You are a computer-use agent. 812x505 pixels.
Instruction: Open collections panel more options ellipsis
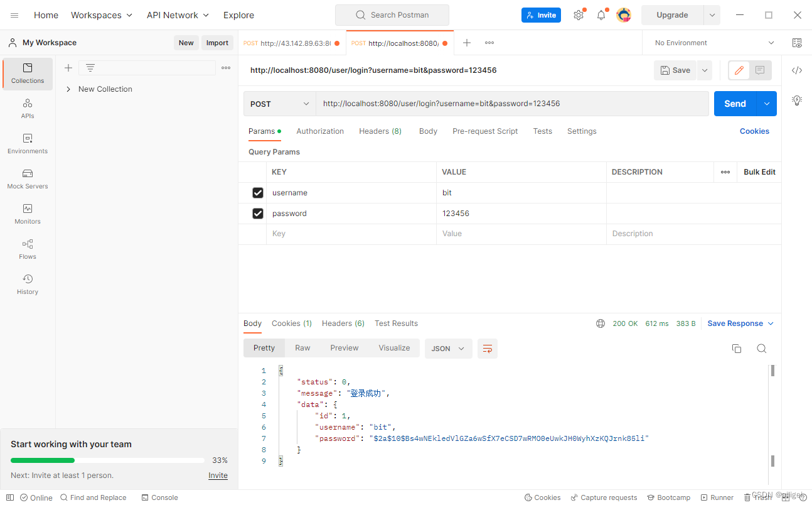[226, 68]
